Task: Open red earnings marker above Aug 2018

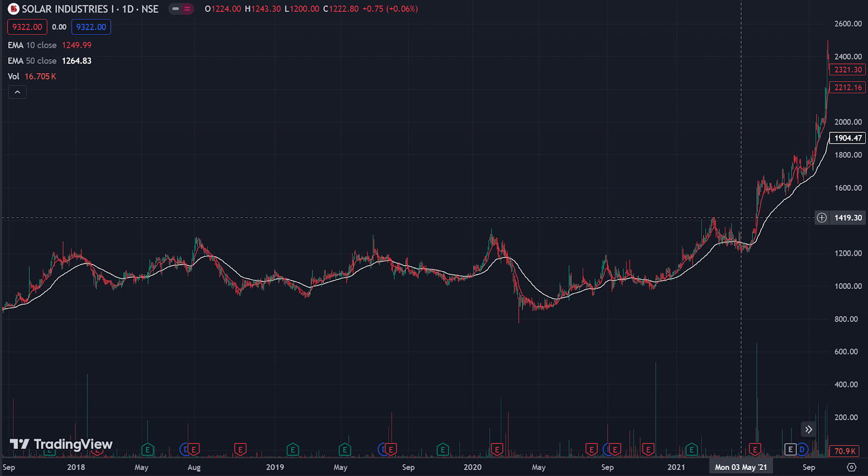Action: [x=193, y=449]
